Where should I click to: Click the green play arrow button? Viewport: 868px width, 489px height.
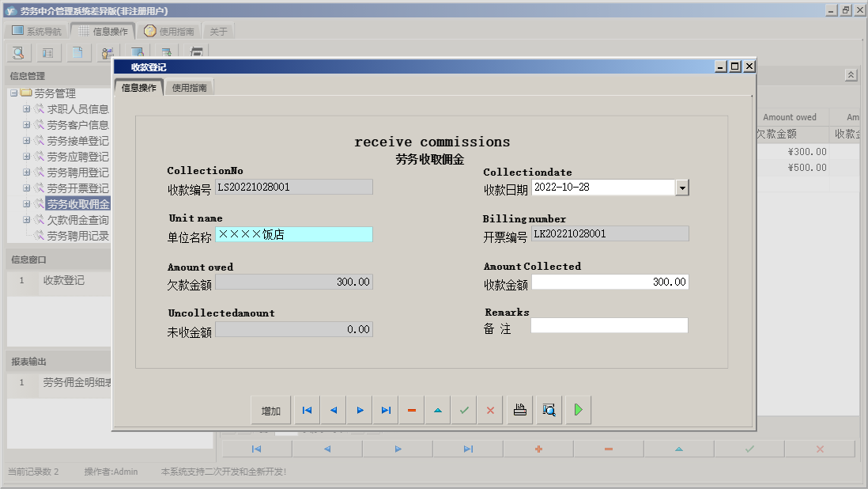click(x=578, y=411)
